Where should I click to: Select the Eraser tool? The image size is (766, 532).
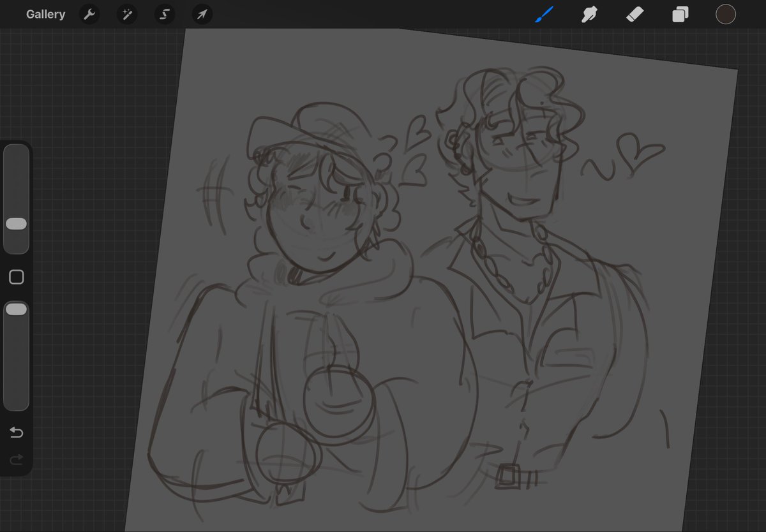[635, 14]
